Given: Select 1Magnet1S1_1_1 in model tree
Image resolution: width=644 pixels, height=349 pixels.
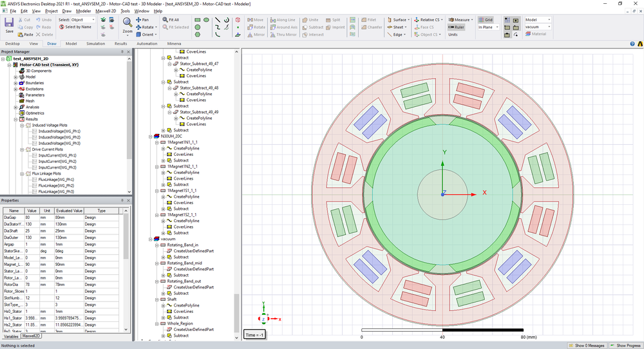Looking at the screenshot, I should (x=182, y=191).
